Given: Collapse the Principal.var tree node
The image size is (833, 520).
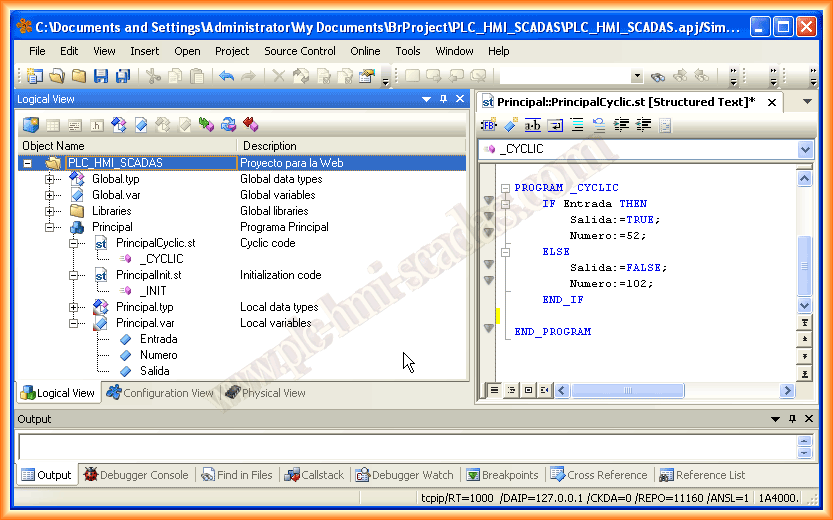Looking at the screenshot, I should pos(74,323).
